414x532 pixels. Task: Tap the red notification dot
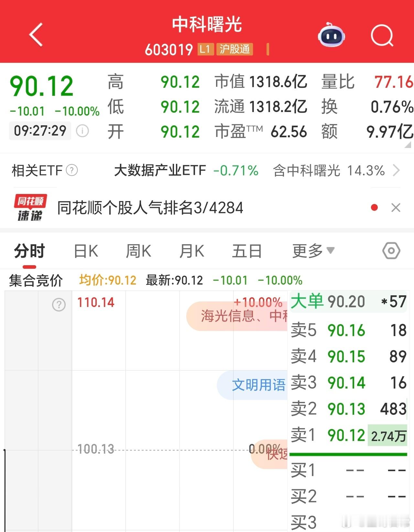(375, 208)
